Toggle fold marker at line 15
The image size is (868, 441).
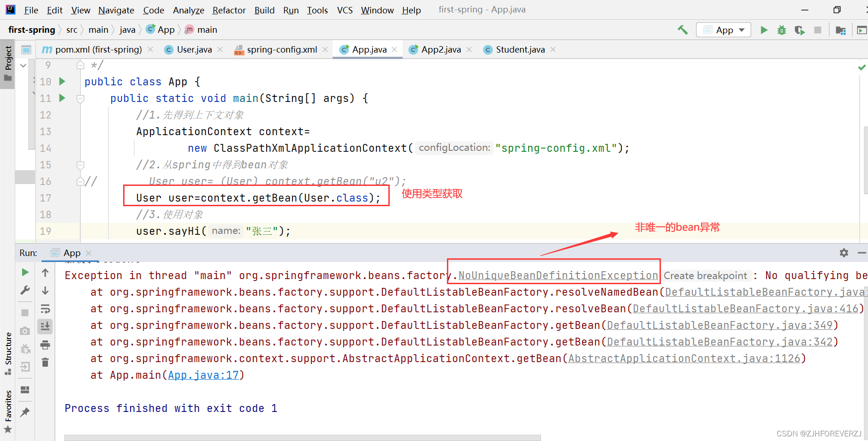(x=80, y=165)
